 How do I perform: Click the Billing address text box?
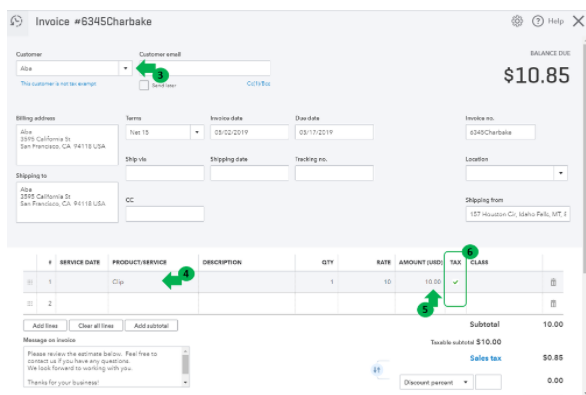(67, 145)
